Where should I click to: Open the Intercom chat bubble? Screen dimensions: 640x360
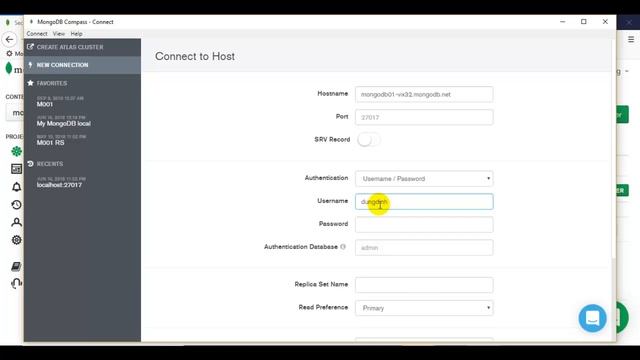[592, 318]
